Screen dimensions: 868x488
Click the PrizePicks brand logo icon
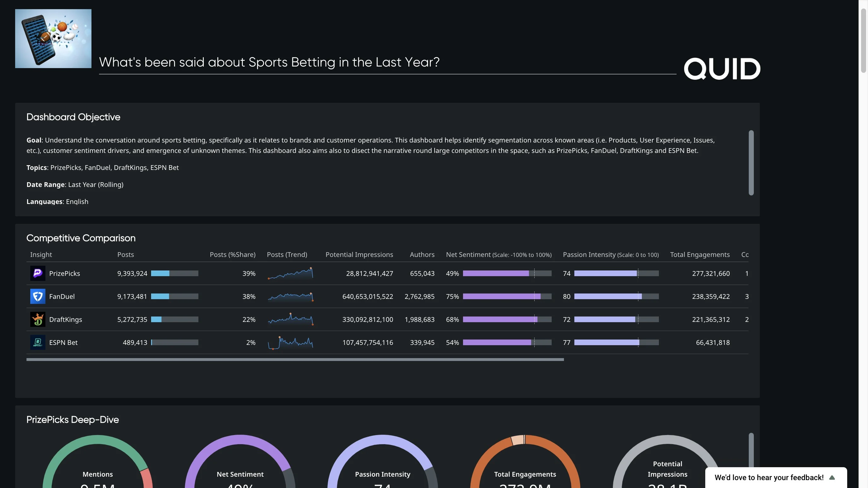coord(38,273)
